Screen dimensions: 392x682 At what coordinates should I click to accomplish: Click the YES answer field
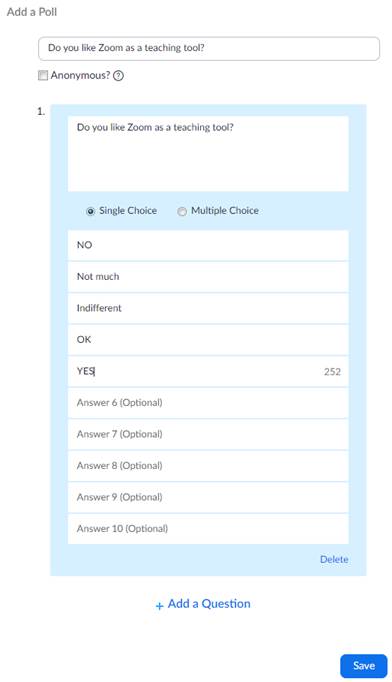(208, 371)
